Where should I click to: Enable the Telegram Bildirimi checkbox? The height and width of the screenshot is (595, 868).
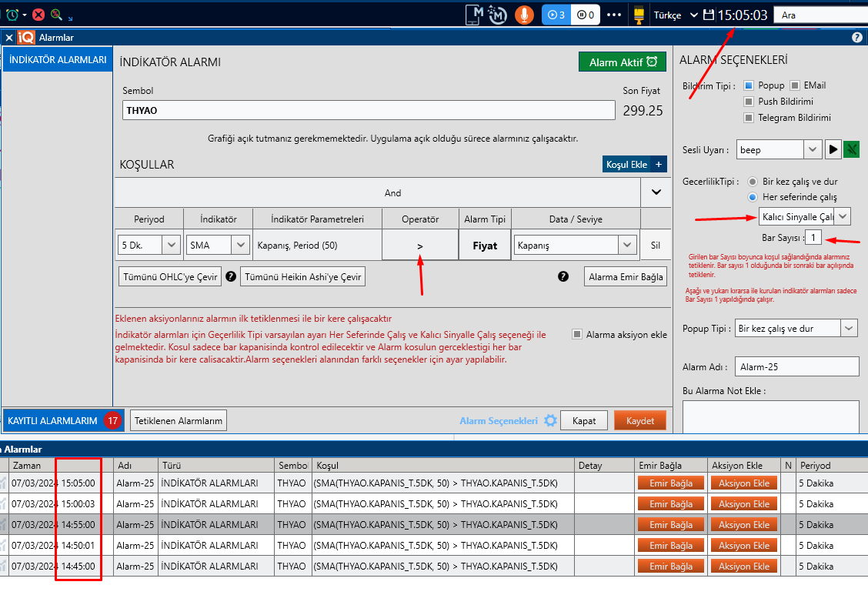(749, 118)
